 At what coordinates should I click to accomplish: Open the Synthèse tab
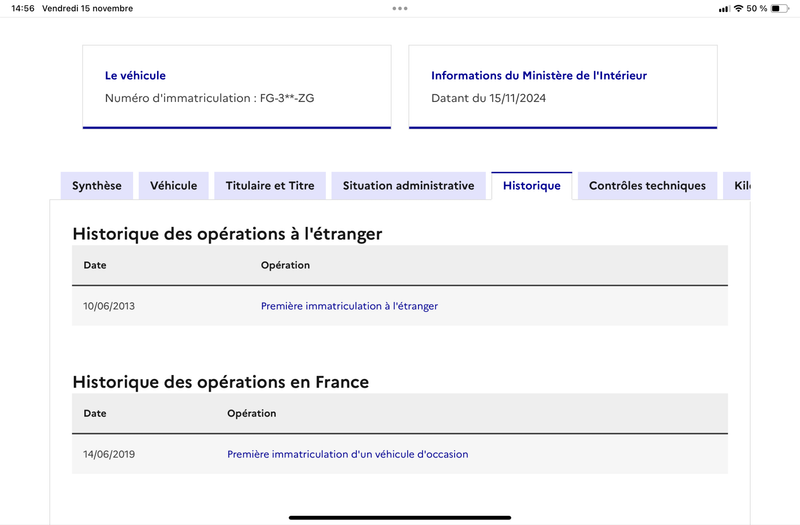(97, 186)
